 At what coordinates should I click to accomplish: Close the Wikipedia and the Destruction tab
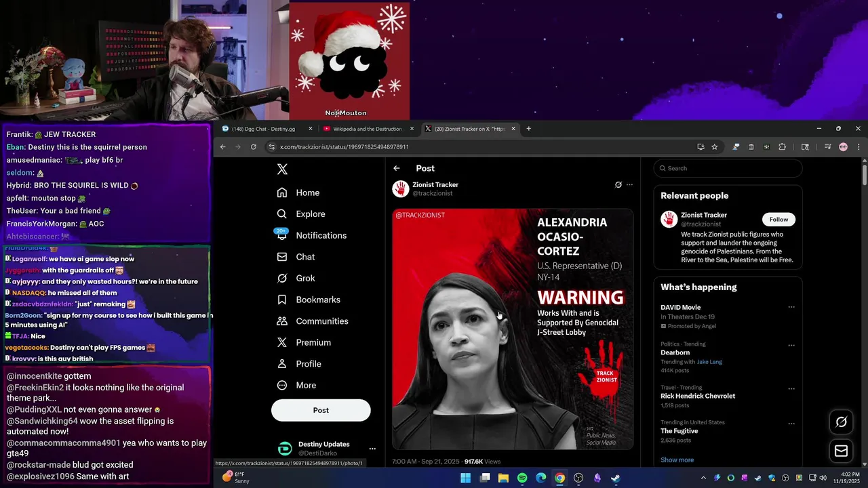412,129
